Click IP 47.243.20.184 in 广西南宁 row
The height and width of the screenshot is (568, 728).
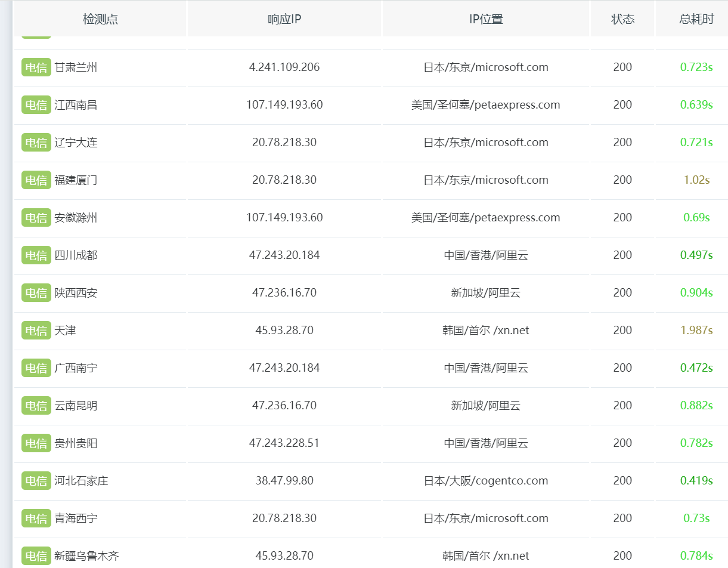click(x=284, y=368)
